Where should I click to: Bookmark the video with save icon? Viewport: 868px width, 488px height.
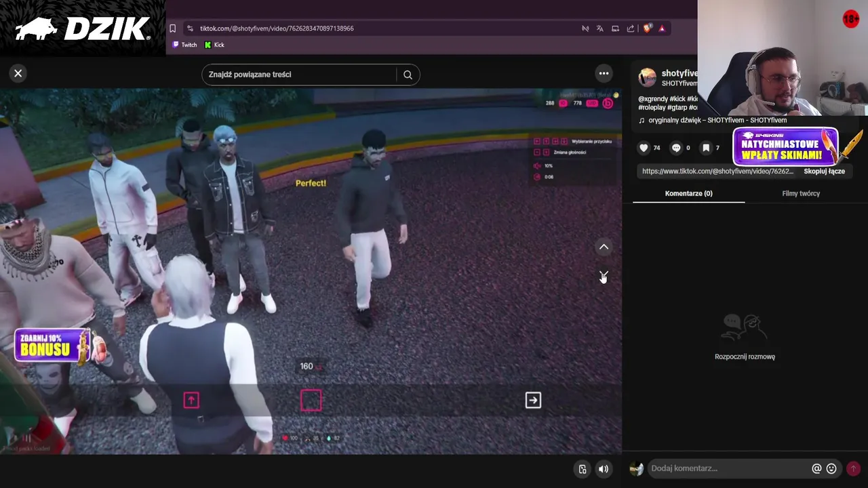(706, 148)
